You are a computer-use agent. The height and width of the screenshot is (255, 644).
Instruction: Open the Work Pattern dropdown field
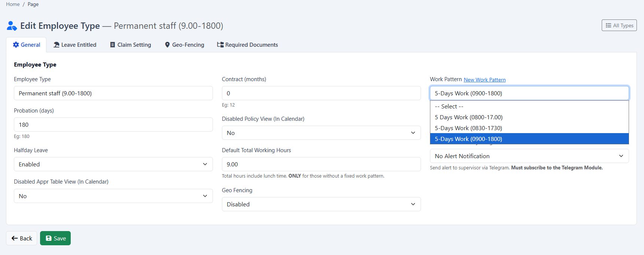point(529,93)
